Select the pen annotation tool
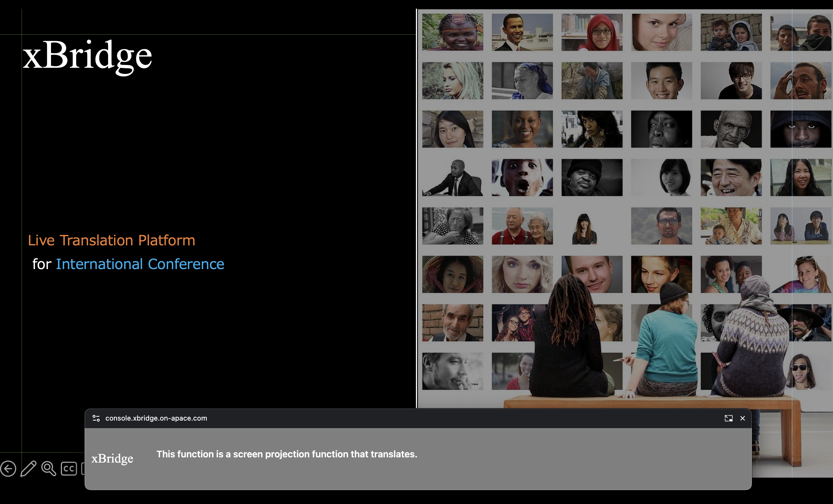 pos(28,468)
